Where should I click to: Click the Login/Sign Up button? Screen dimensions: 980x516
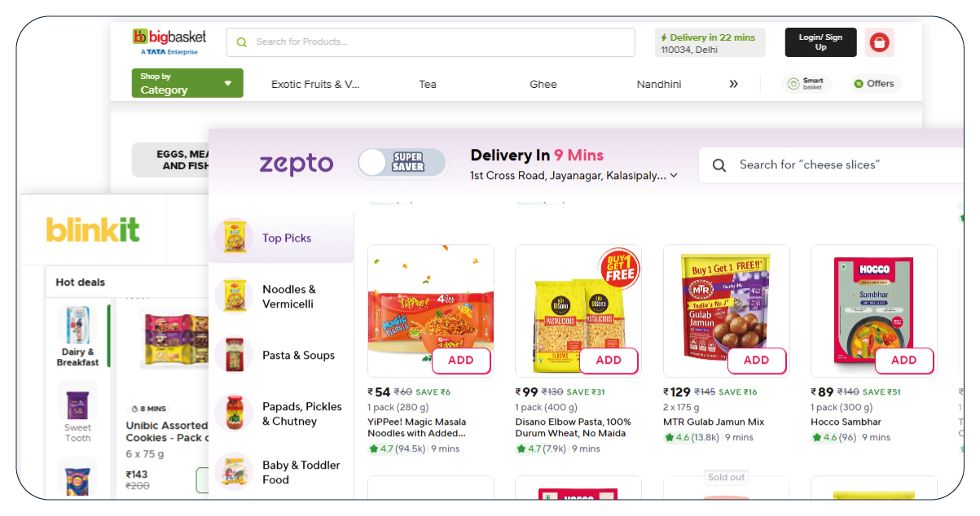pos(820,42)
